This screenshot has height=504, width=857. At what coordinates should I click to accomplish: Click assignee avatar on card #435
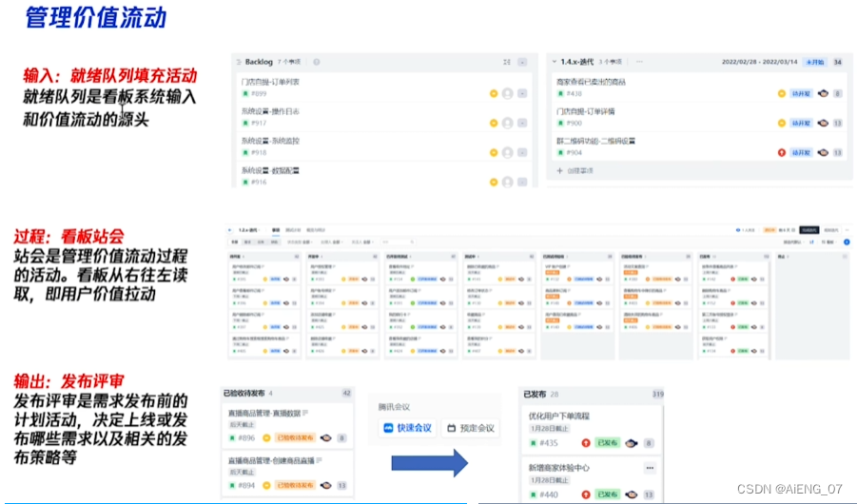(632, 443)
